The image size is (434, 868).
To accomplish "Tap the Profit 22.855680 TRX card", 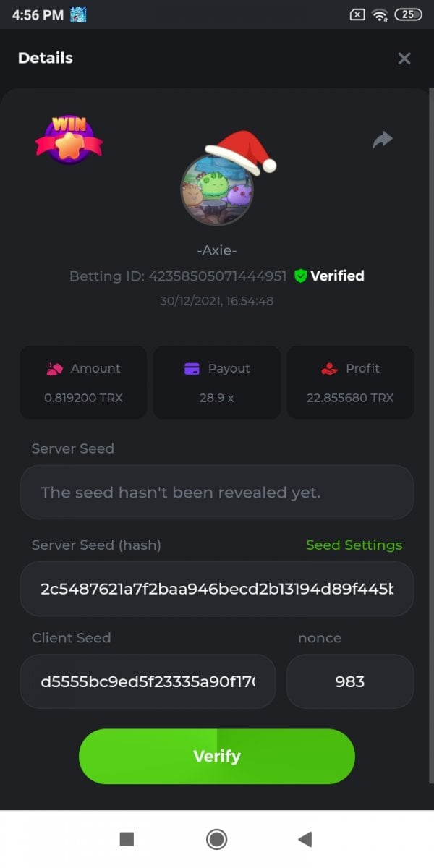I will [x=351, y=383].
